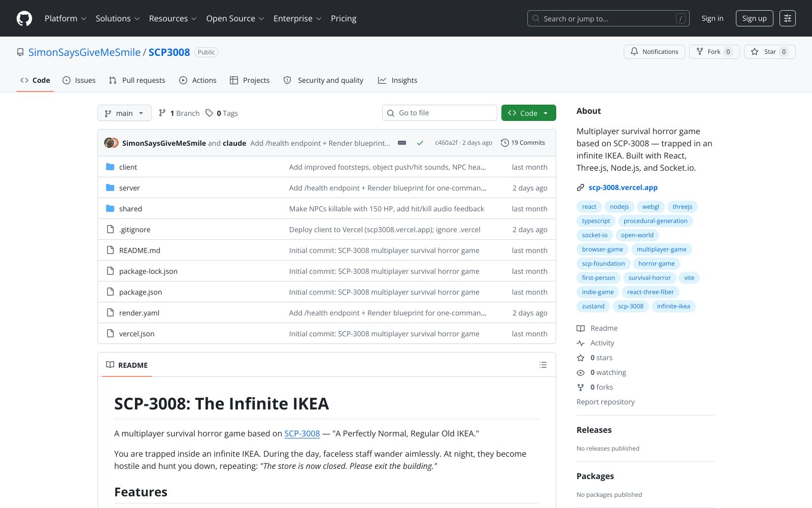Click the repository icon before the owner name

point(20,52)
